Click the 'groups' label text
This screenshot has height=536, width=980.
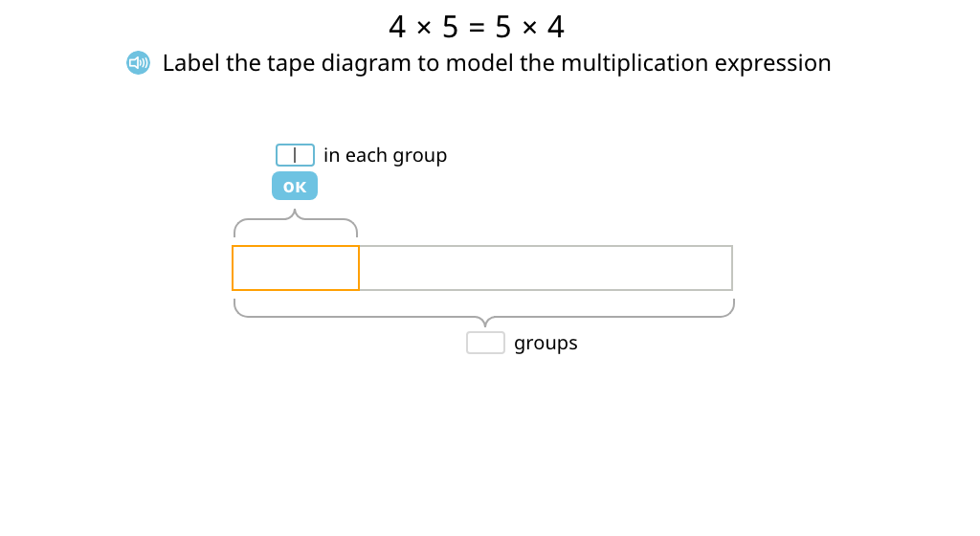click(x=546, y=344)
